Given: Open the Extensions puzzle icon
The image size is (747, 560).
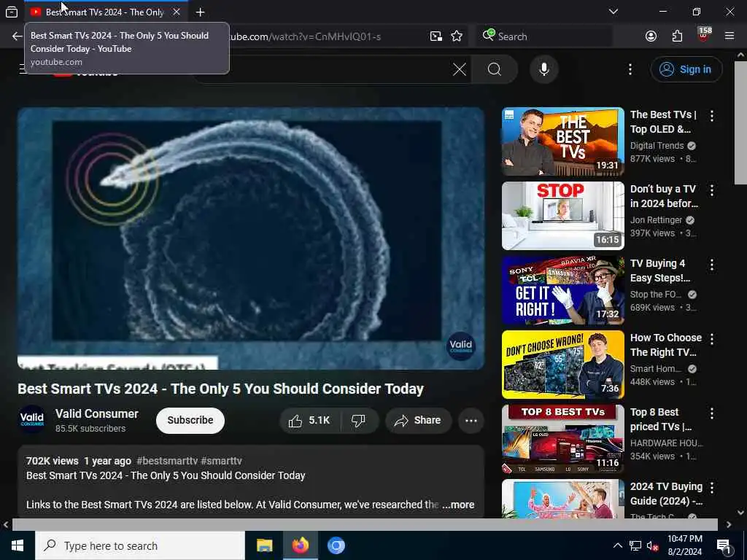Looking at the screenshot, I should click(677, 36).
